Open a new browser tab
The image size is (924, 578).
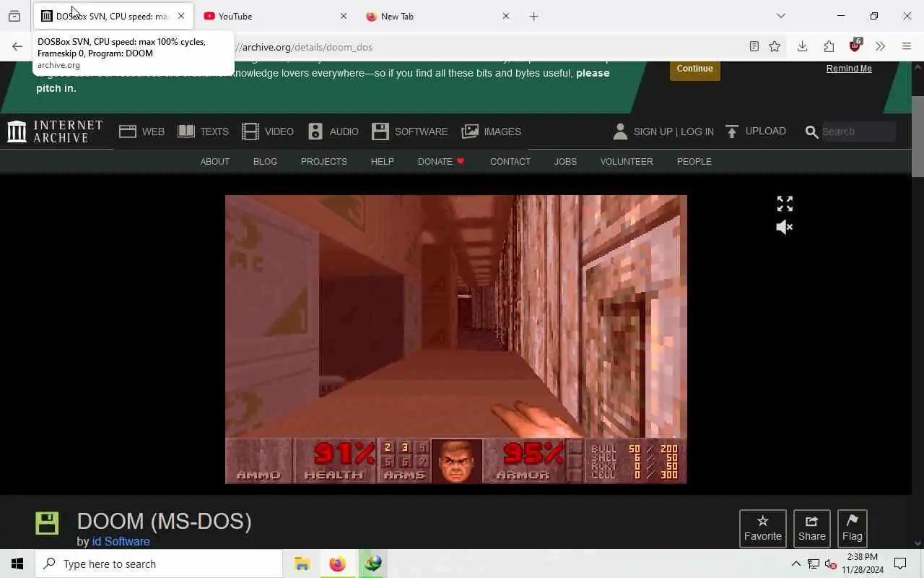(534, 16)
